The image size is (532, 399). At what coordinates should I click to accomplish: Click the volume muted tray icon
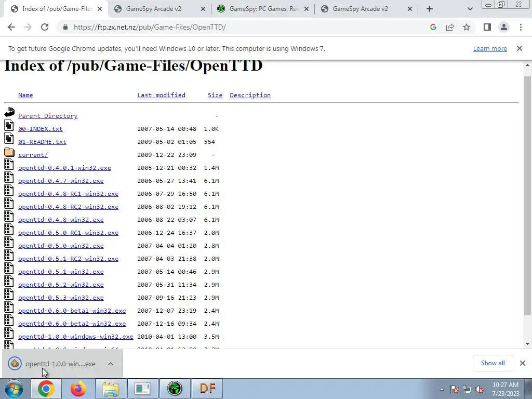480,390
